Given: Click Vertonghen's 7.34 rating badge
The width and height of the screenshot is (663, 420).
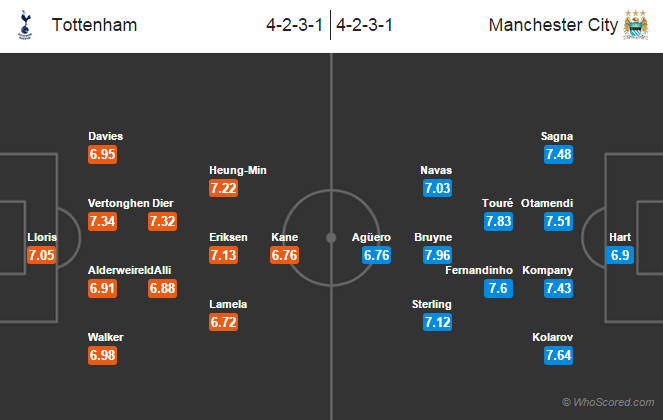Looking at the screenshot, I should pyautogui.click(x=103, y=221).
